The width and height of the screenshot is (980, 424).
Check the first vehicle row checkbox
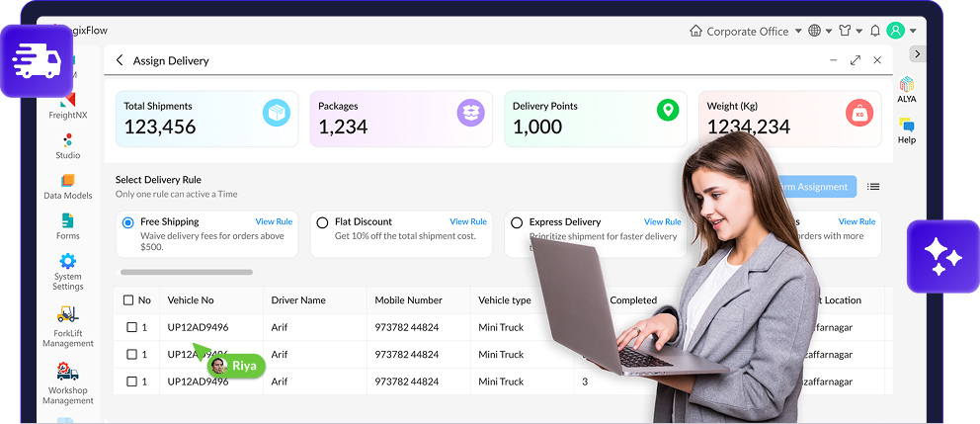(x=131, y=327)
